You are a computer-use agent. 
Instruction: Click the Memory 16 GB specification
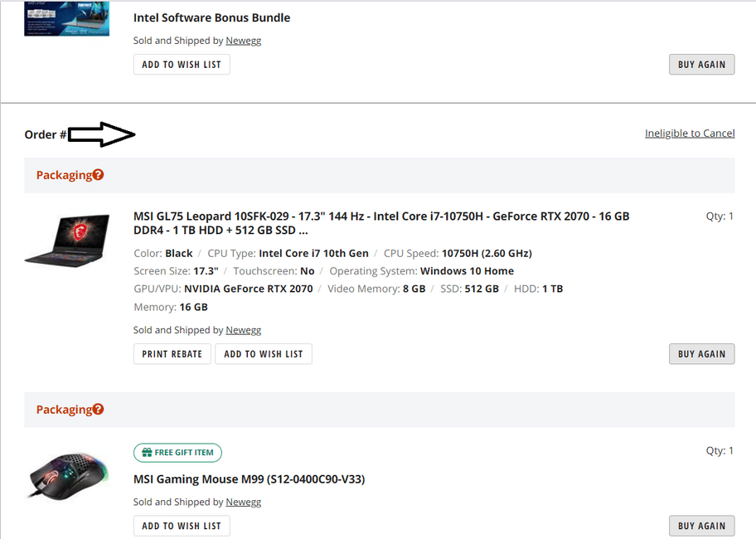[171, 307]
